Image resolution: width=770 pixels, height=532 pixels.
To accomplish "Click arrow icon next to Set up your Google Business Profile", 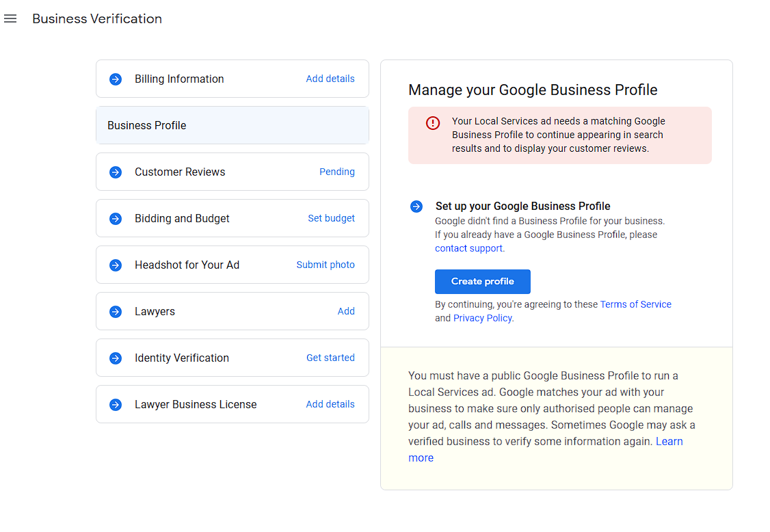I will (416, 207).
